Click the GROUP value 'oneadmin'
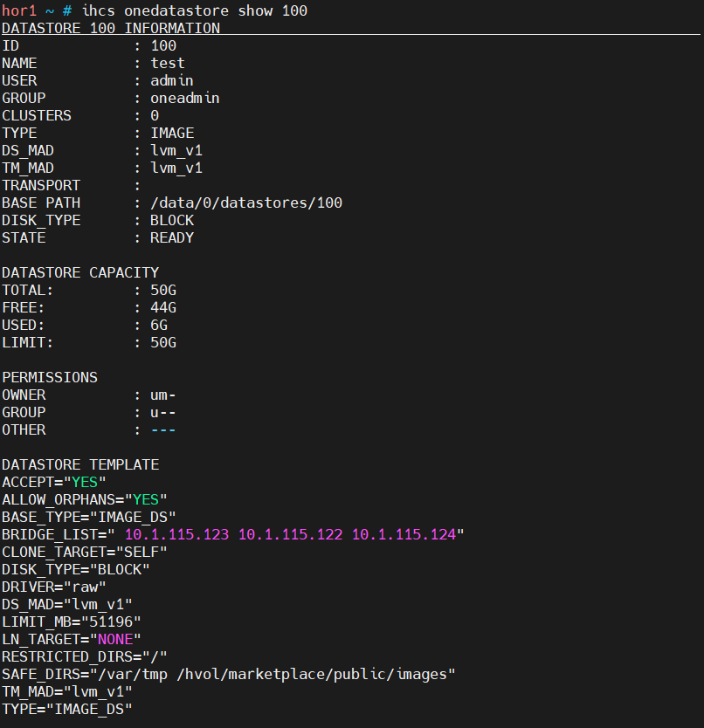 (185, 98)
